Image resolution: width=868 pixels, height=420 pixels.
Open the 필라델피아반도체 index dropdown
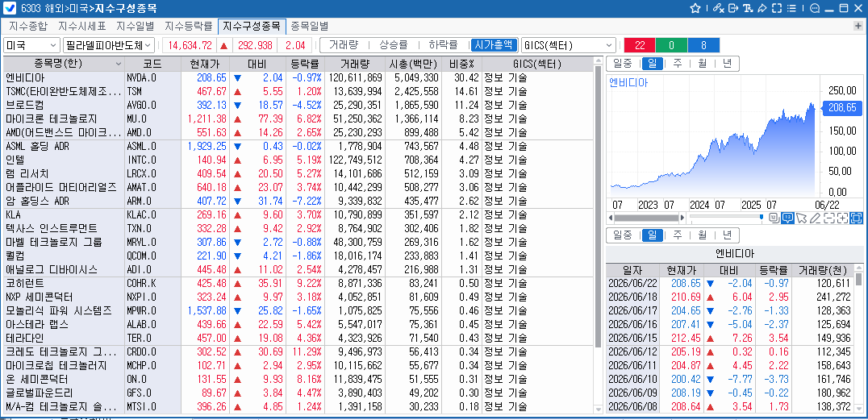pos(109,45)
